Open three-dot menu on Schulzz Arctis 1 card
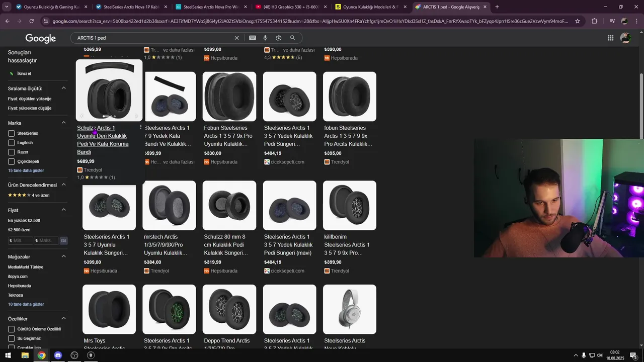The width and height of the screenshot is (644, 362). click(x=140, y=128)
